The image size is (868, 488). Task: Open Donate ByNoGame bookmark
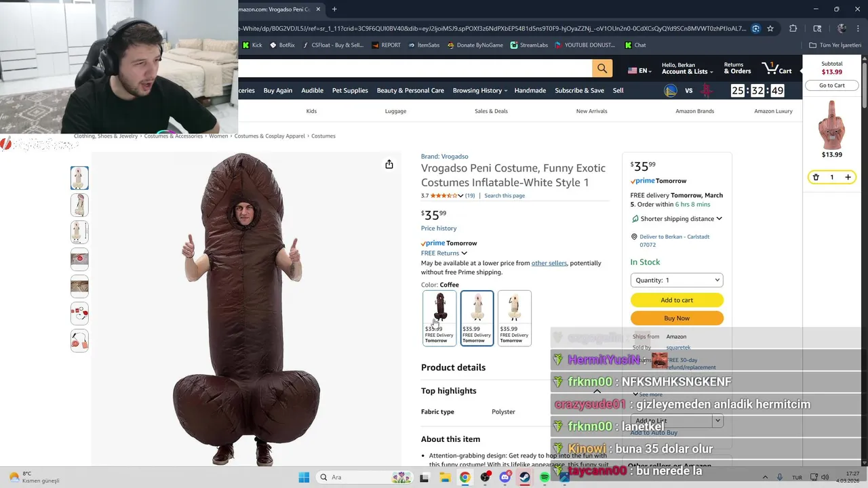coord(475,45)
